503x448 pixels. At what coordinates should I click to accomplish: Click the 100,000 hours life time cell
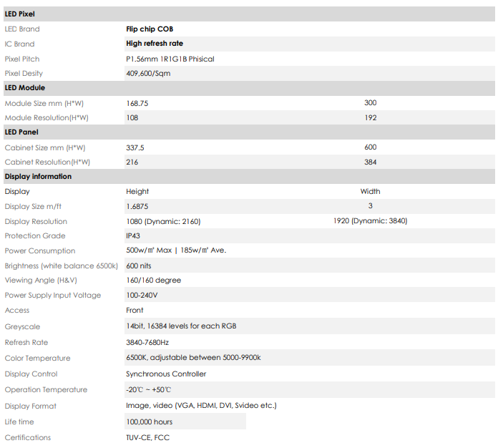coord(185,422)
